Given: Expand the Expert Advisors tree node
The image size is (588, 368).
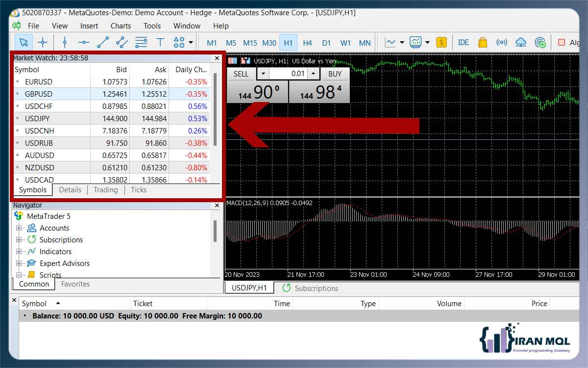Looking at the screenshot, I should point(19,263).
